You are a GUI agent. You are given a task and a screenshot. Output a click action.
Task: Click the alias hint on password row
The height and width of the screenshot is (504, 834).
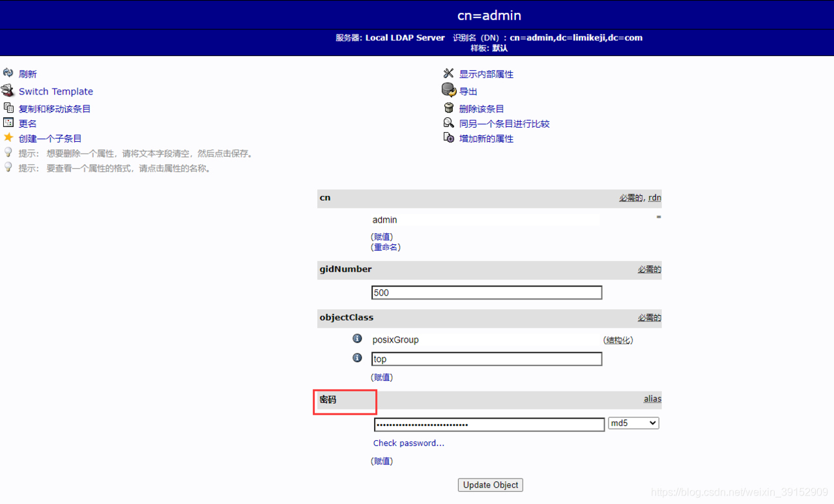pos(652,399)
